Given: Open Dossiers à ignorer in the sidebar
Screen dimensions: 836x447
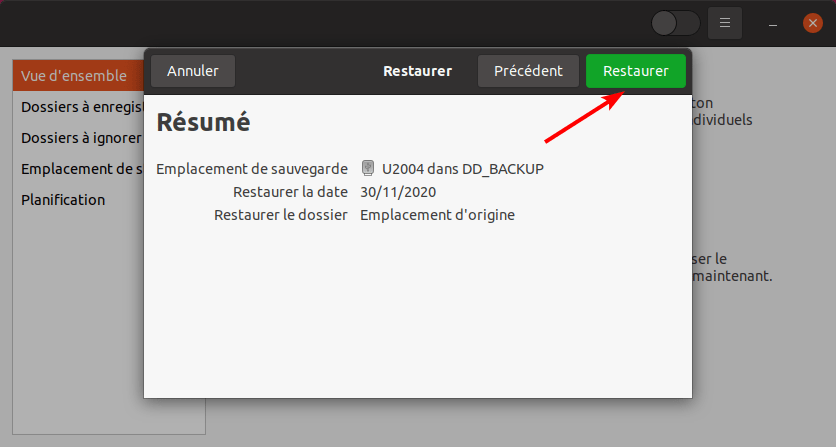Looking at the screenshot, I should 78,137.
